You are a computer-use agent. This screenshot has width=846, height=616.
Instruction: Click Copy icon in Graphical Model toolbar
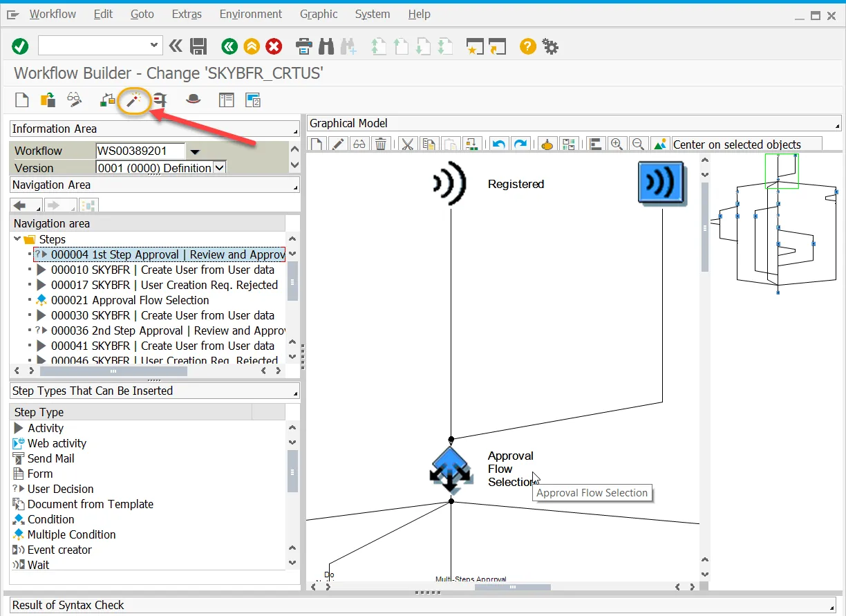[x=429, y=144]
